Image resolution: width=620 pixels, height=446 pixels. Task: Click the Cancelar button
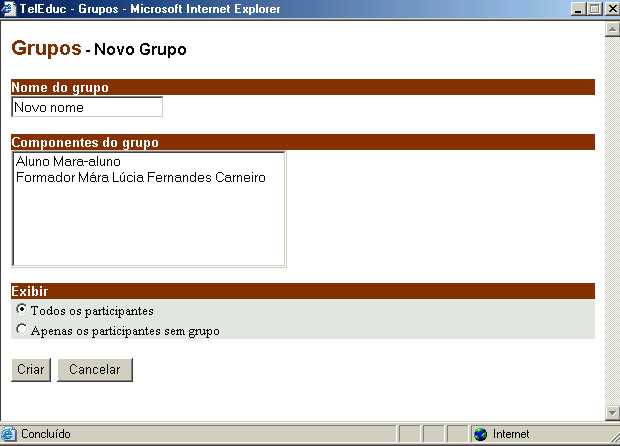point(95,370)
